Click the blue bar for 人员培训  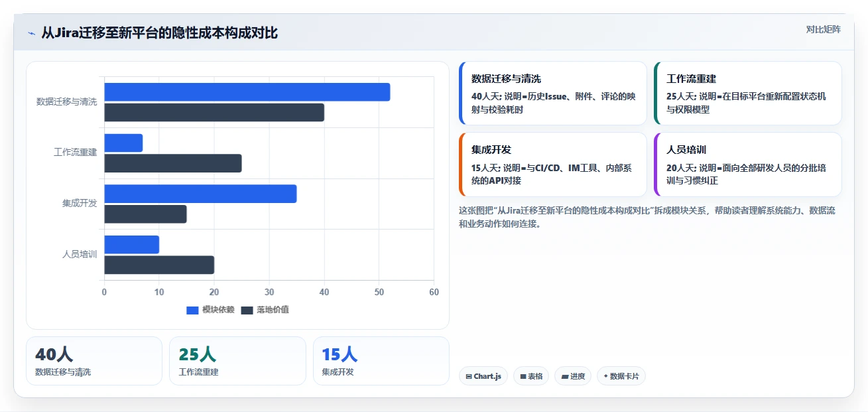(x=131, y=244)
